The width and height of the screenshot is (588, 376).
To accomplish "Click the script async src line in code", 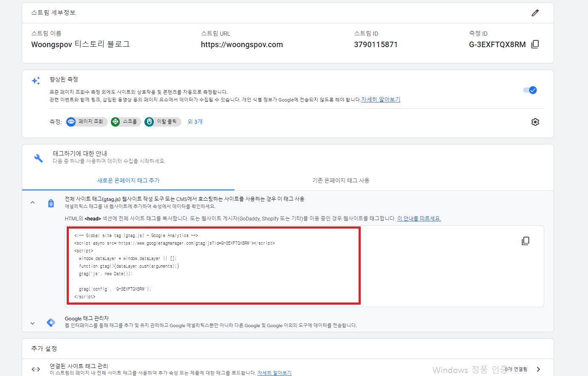I will (x=175, y=243).
